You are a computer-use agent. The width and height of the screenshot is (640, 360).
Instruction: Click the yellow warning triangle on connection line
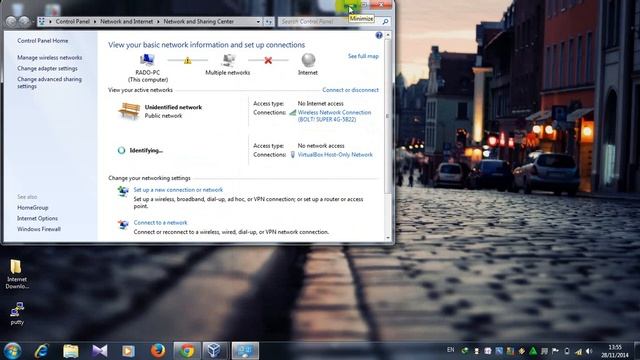pos(187,60)
